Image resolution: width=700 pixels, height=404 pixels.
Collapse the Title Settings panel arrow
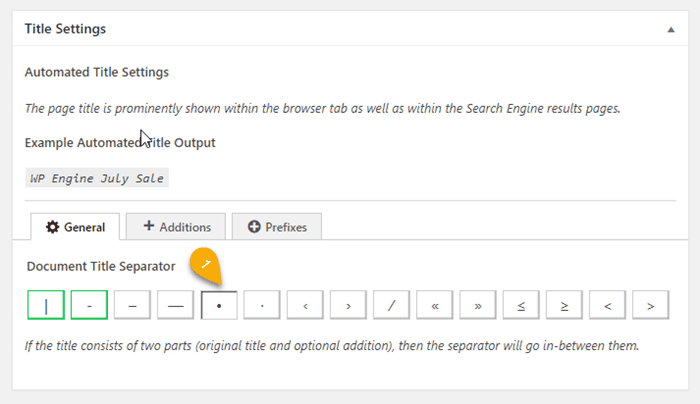pos(670,30)
